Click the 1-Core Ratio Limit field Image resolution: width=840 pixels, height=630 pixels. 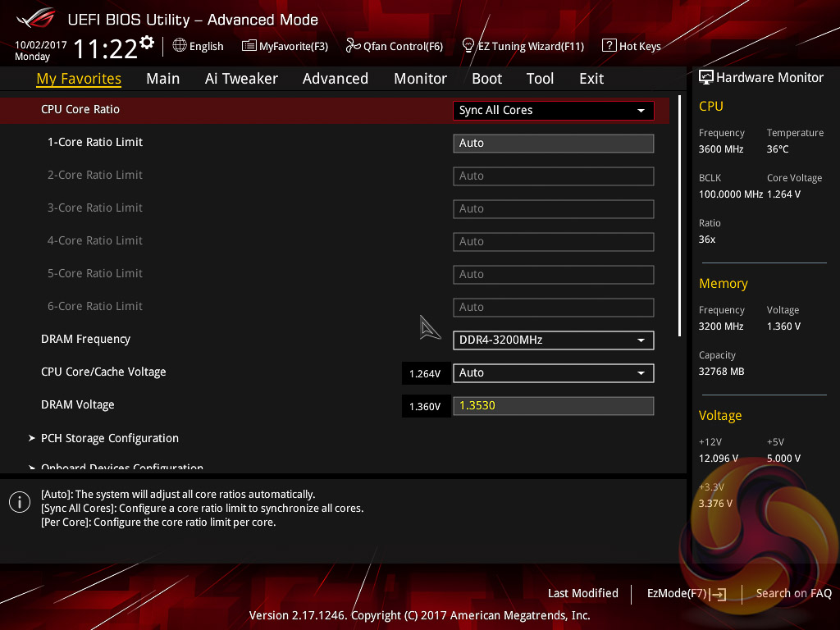pos(554,143)
